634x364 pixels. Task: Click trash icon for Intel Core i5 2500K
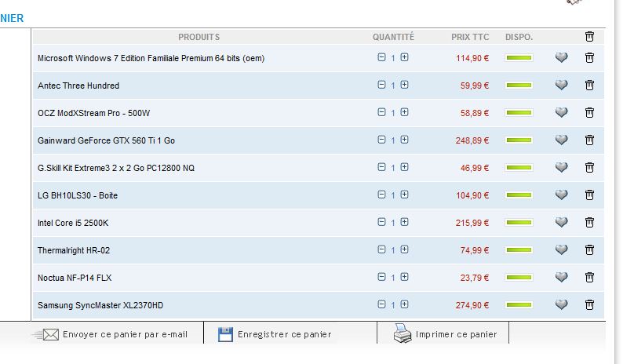point(589,222)
